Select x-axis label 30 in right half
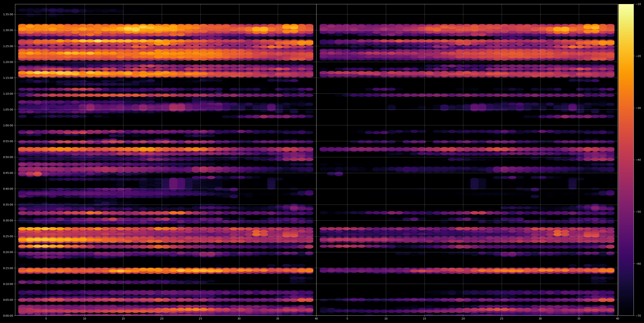Screen dimensions: 644x323 (x=540, y=319)
